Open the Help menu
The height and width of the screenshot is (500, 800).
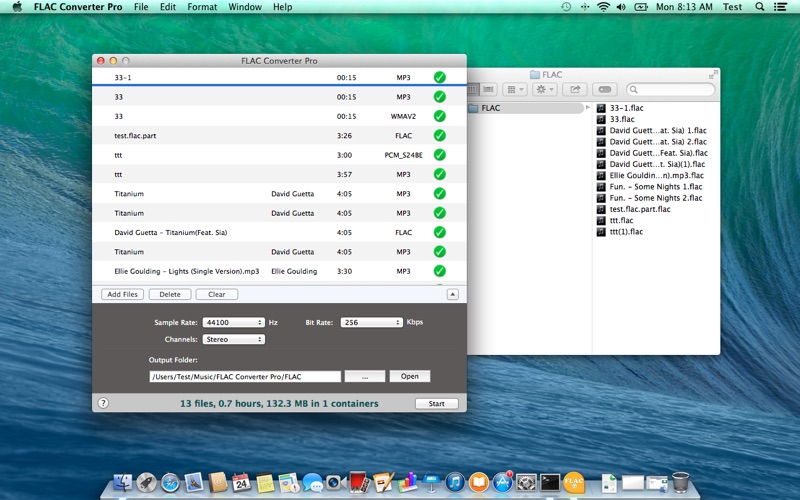(282, 7)
